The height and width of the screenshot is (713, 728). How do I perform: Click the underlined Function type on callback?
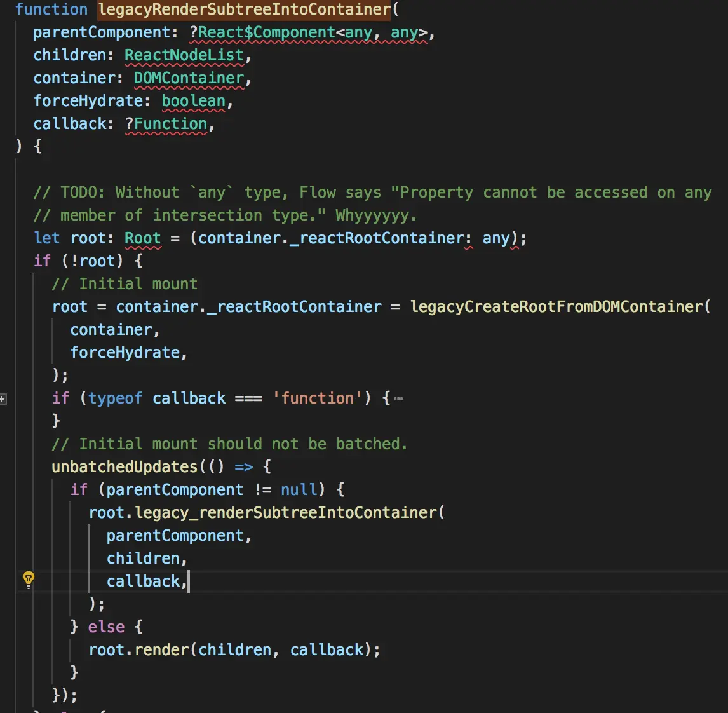click(170, 123)
